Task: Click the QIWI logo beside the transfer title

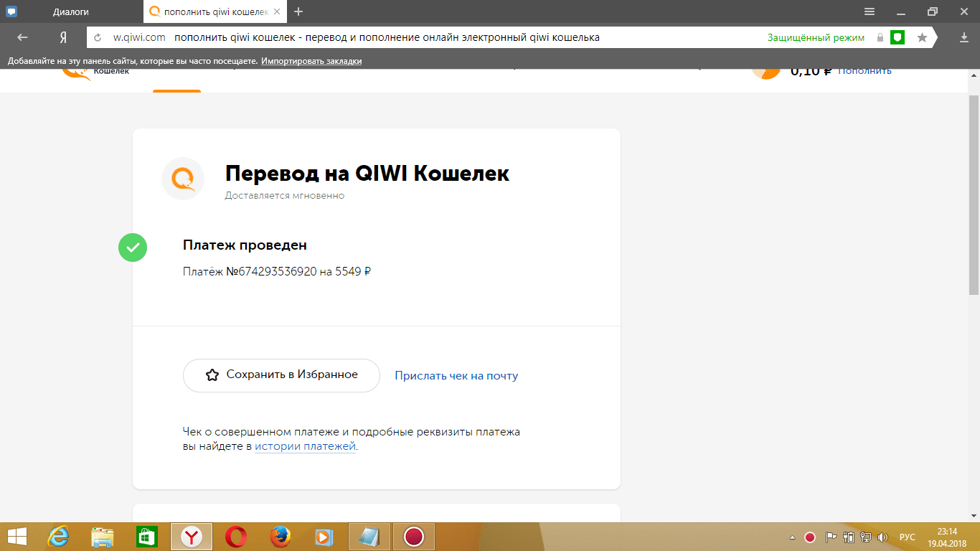Action: (183, 179)
